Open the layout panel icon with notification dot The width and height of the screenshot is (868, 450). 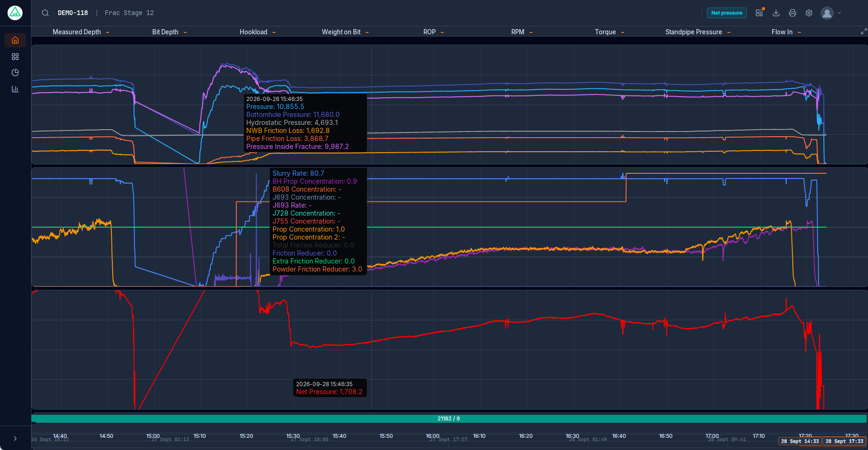point(759,13)
